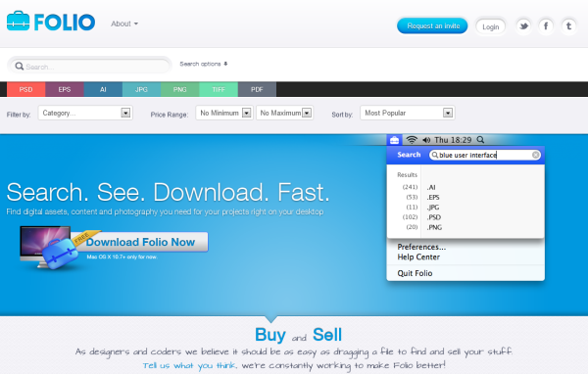Screen dimensions: 588x374
Task: Focus the main Search input field
Action: [x=89, y=67]
